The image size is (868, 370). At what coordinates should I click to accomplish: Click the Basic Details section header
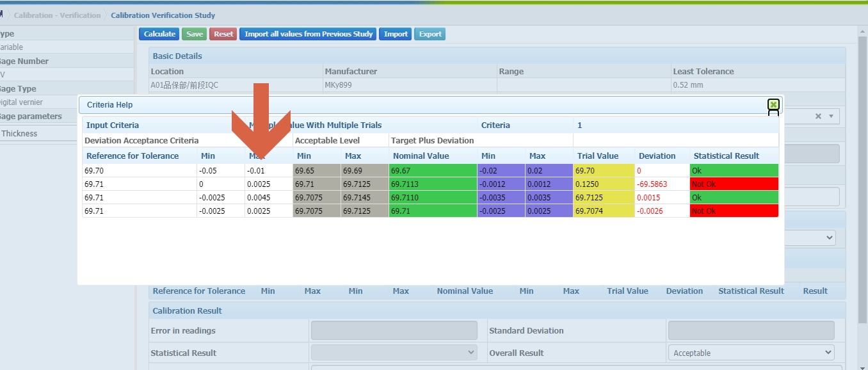497,56
